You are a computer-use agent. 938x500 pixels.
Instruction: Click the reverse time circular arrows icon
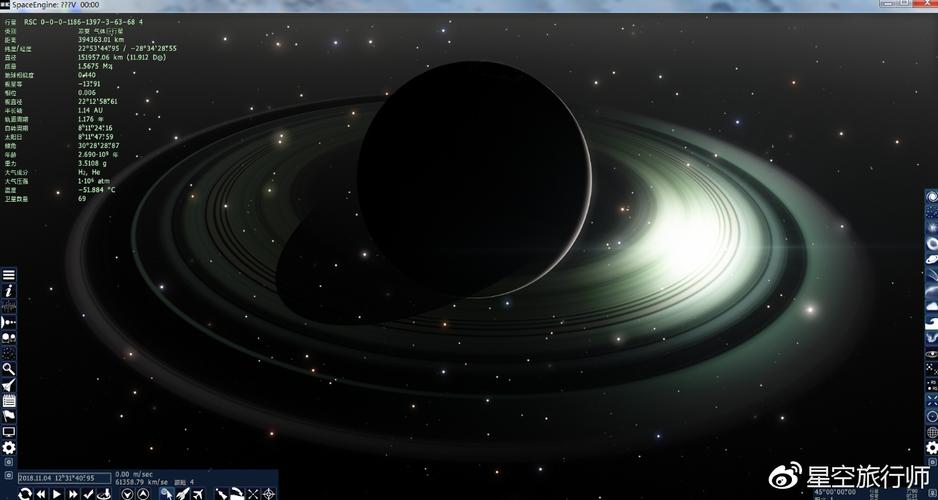point(25,494)
